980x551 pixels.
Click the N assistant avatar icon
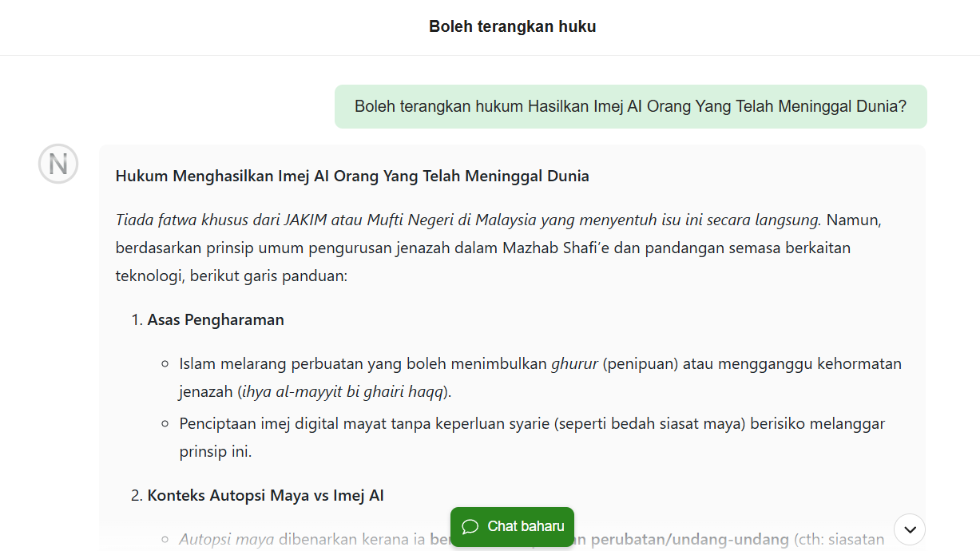tap(58, 165)
